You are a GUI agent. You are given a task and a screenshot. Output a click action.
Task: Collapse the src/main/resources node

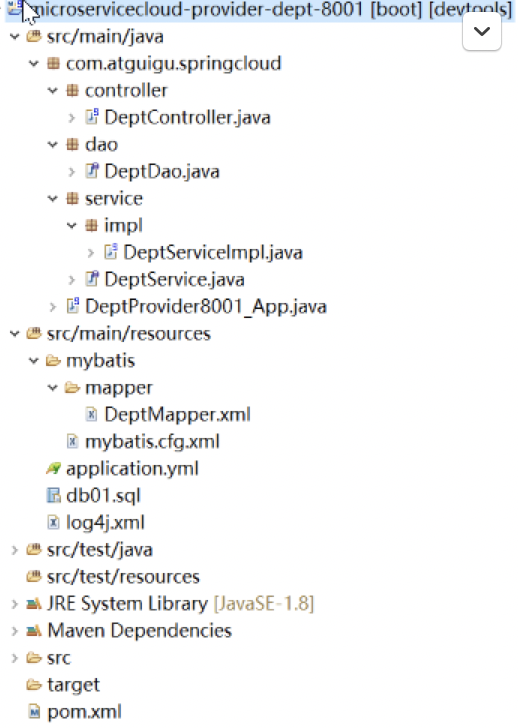click(15, 333)
